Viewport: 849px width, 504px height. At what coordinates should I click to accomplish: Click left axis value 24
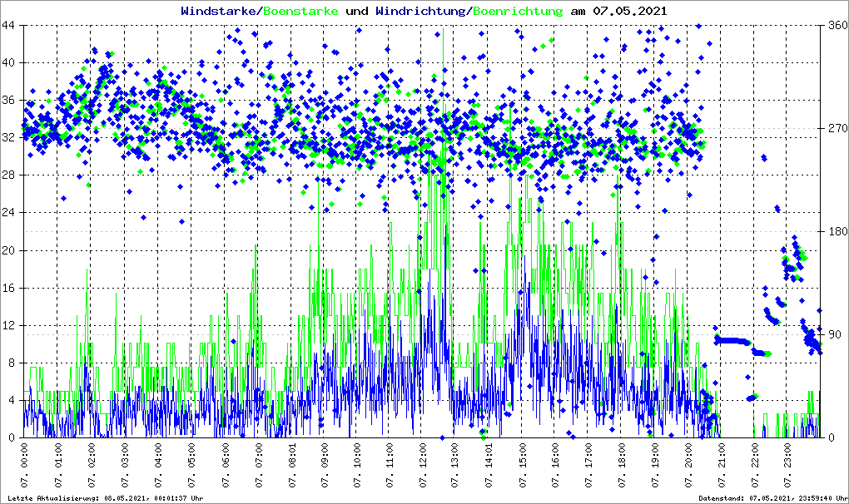[8, 213]
